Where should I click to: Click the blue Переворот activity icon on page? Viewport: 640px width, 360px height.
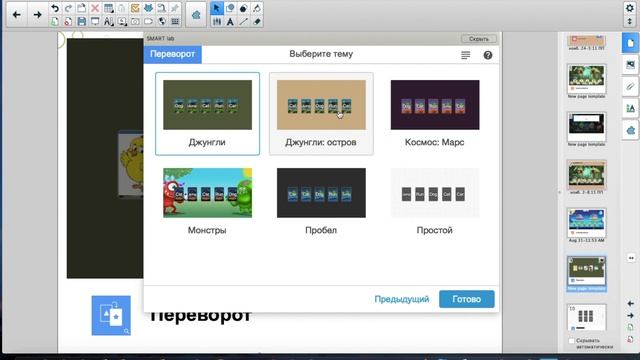[111, 316]
